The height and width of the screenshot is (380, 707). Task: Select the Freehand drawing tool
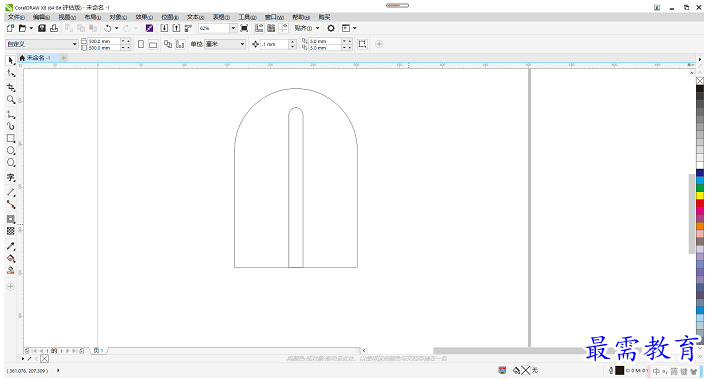pyautogui.click(x=11, y=114)
